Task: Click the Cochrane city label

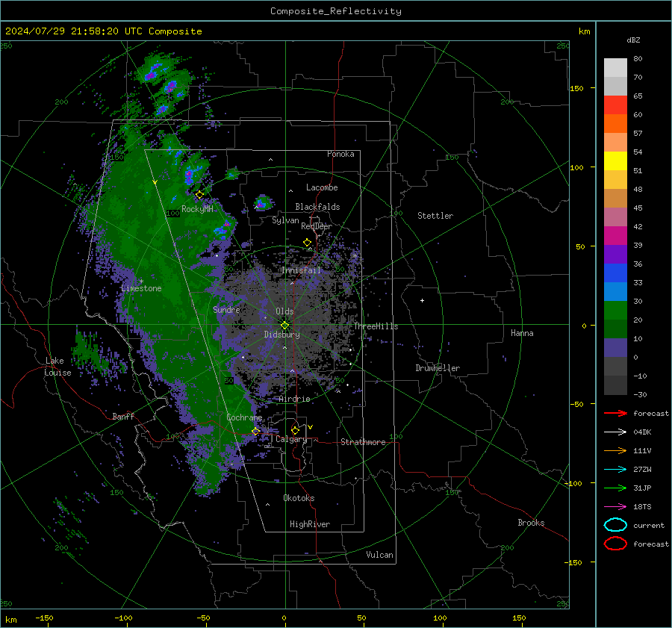Action: 244,417
